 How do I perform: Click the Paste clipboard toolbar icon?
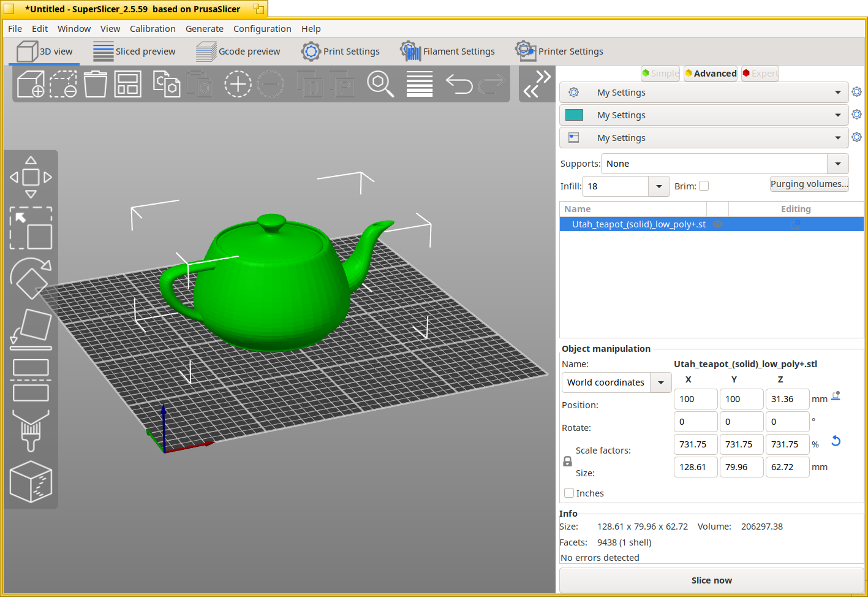(199, 84)
